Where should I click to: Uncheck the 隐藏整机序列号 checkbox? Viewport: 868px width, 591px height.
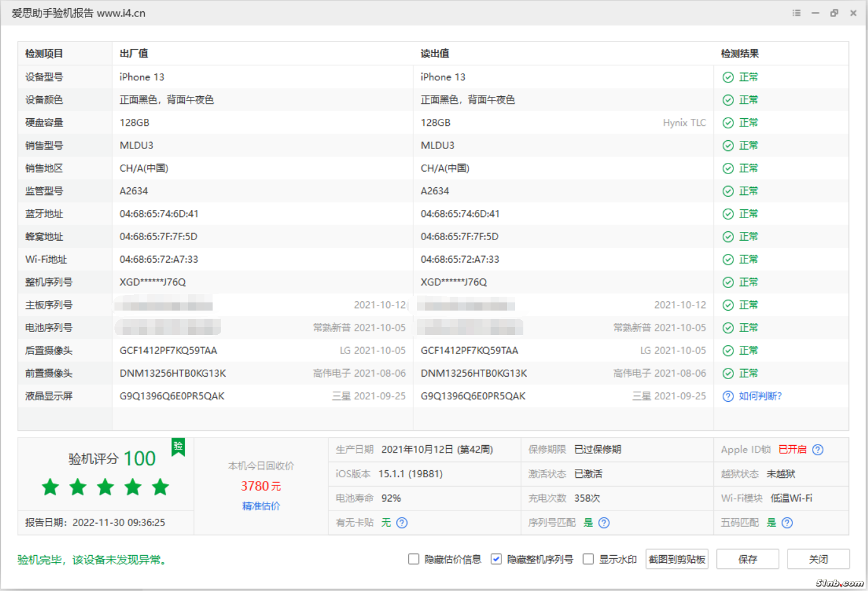496,559
